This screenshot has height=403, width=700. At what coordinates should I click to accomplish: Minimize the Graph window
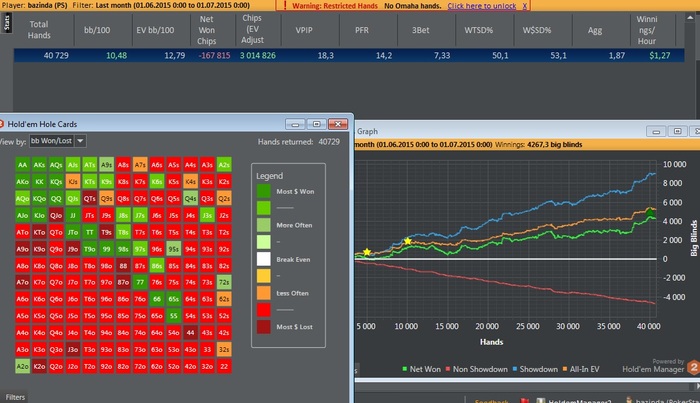[x=656, y=131]
